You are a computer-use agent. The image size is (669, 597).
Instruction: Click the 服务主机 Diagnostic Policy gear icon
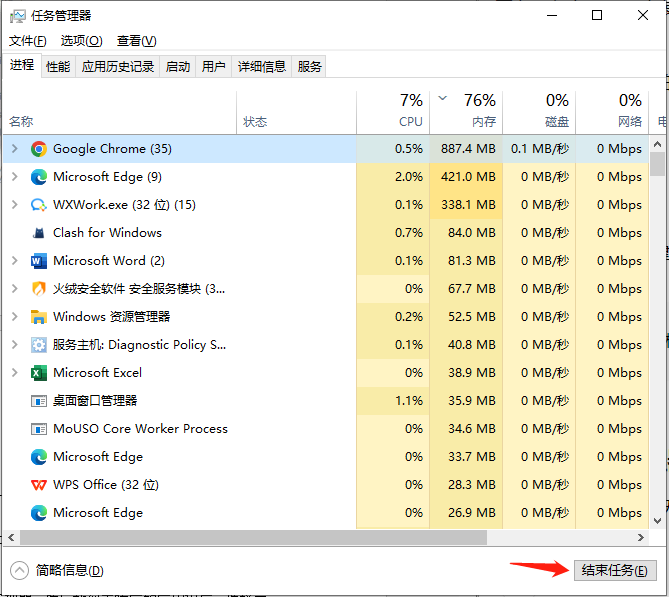[x=39, y=345]
